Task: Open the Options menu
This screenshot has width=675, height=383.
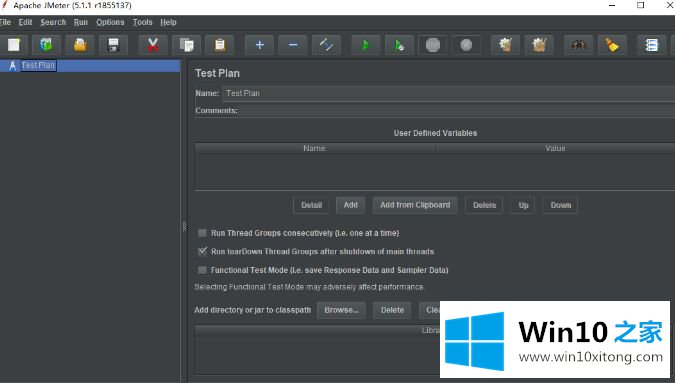Action: tap(110, 22)
